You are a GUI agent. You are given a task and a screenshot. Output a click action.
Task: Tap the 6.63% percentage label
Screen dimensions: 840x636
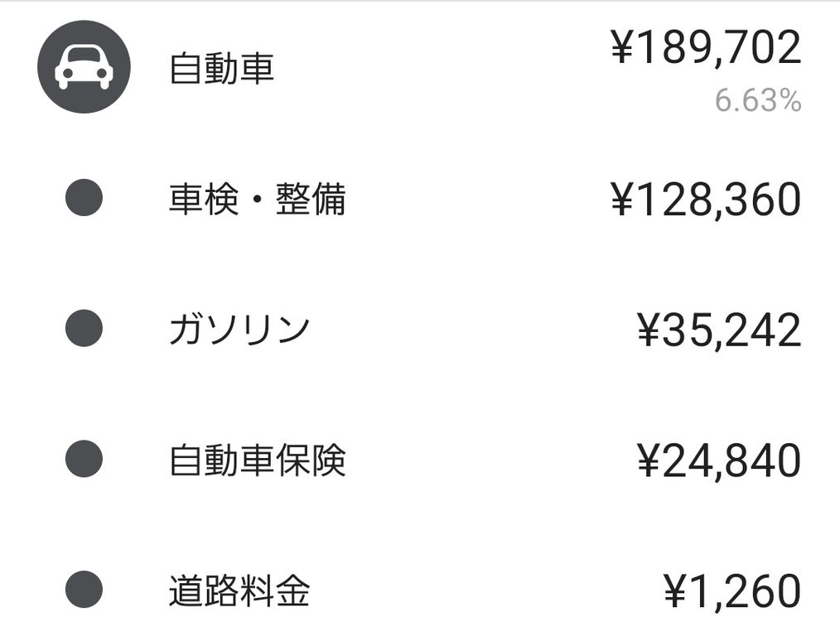click(x=758, y=100)
